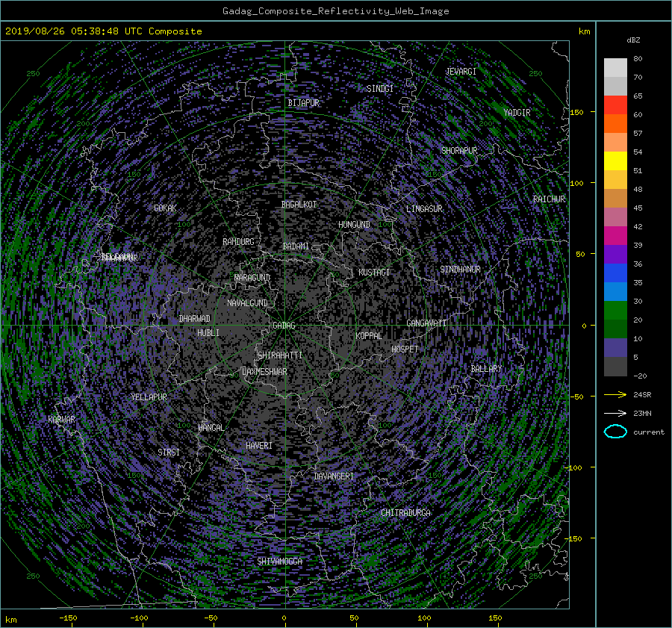Click the CHITRADURGA city label
This screenshot has width=672, height=628.
click(x=405, y=513)
